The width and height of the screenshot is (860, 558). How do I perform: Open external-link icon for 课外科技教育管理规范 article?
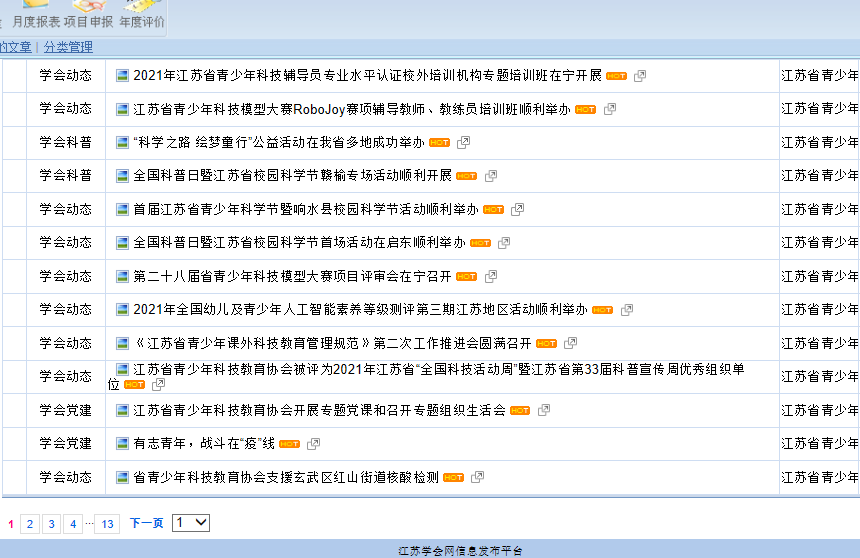pyautogui.click(x=570, y=343)
